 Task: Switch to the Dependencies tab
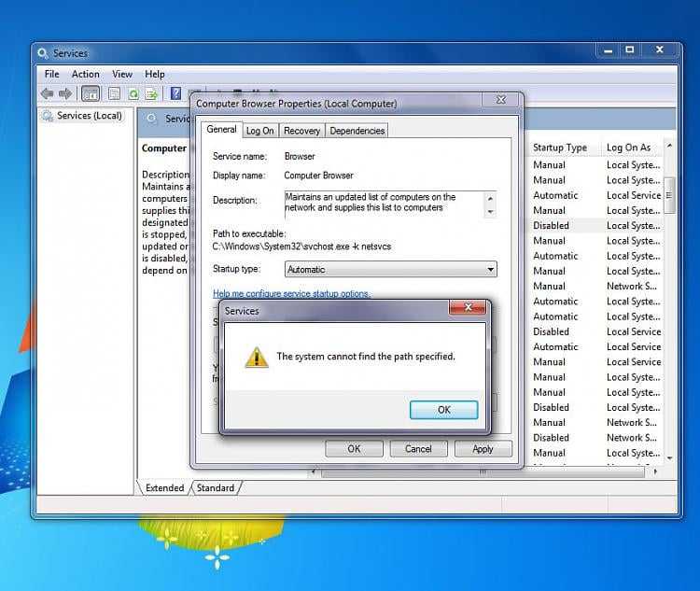[357, 131]
